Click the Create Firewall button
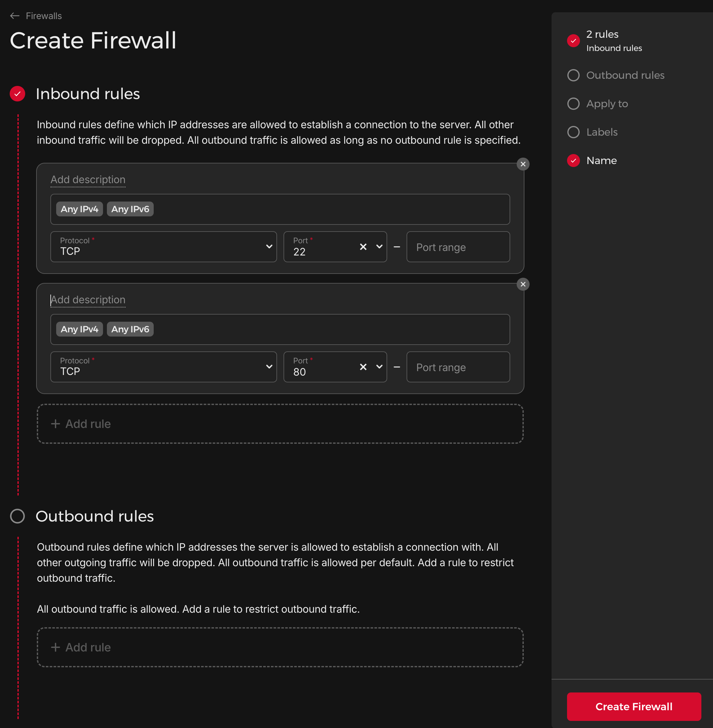This screenshot has width=713, height=728. click(634, 706)
